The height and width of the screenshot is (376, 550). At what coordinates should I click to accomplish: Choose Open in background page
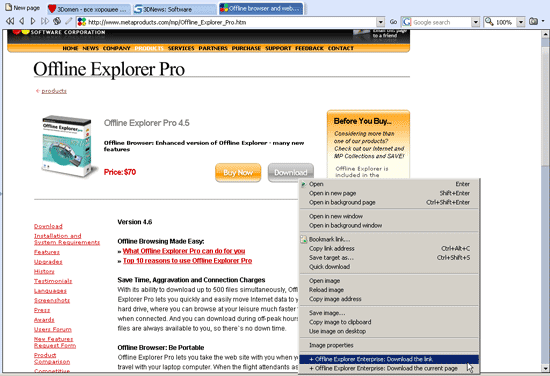[389, 202]
